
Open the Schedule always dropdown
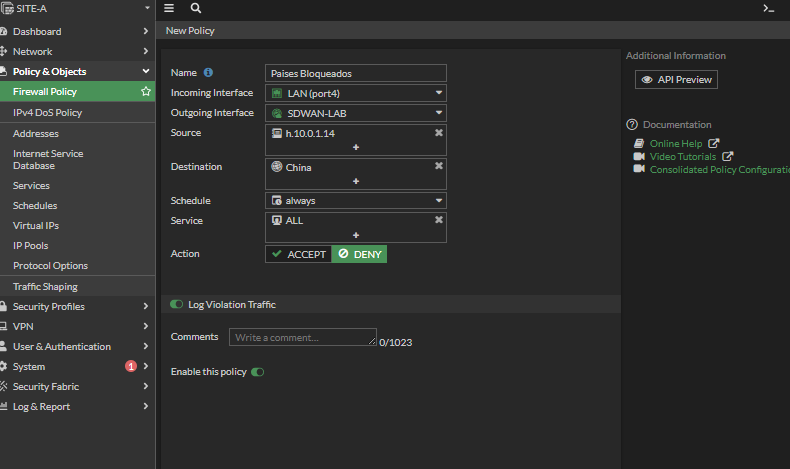356,201
